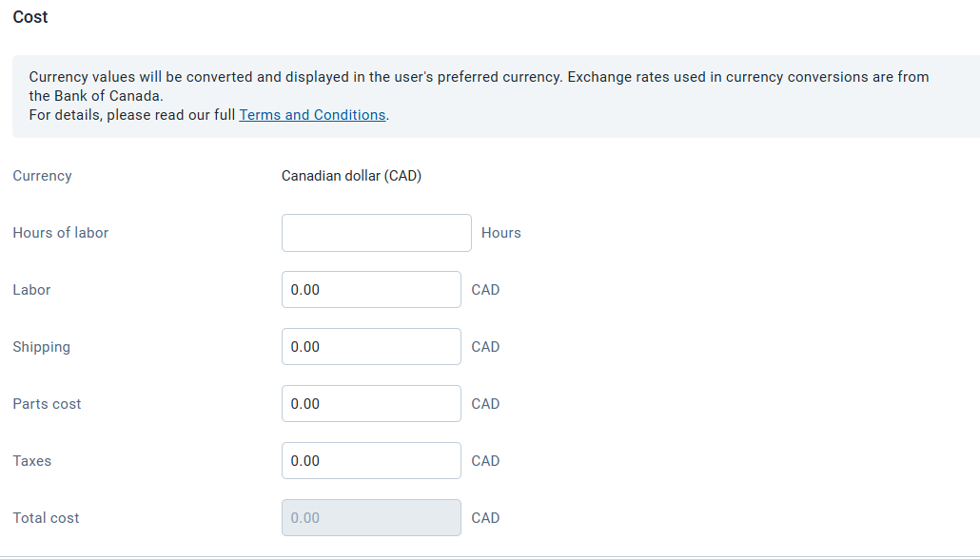Select the Canadian dollar (CAD) currency value

[351, 176]
